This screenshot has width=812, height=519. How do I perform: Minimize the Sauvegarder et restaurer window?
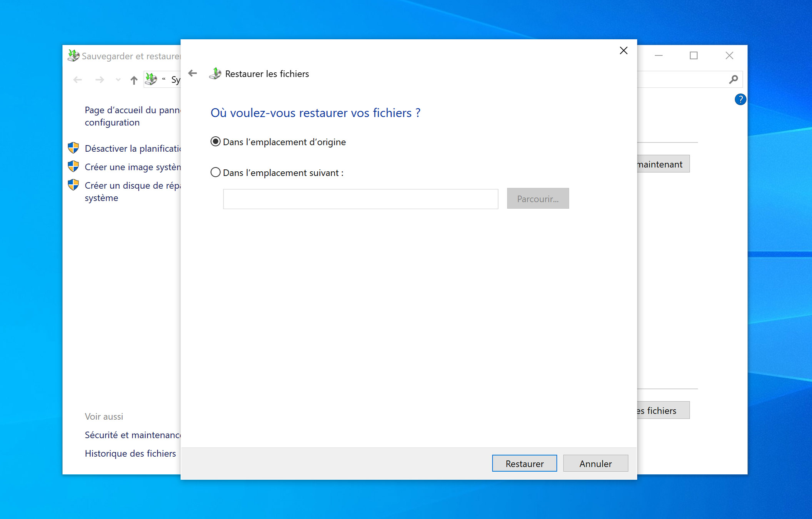(x=659, y=56)
